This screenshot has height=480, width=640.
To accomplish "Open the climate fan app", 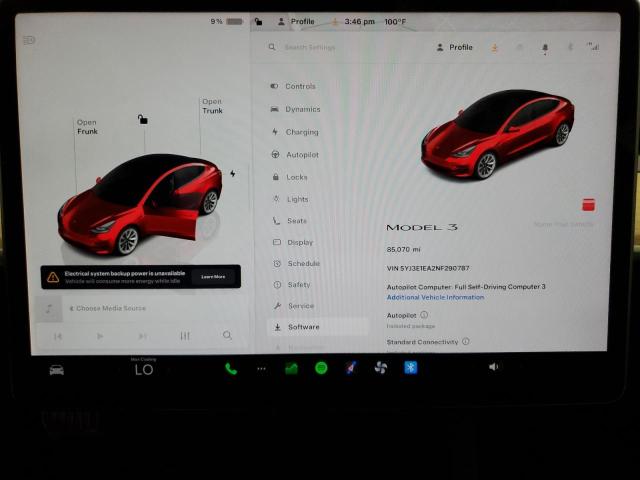I will click(x=381, y=368).
